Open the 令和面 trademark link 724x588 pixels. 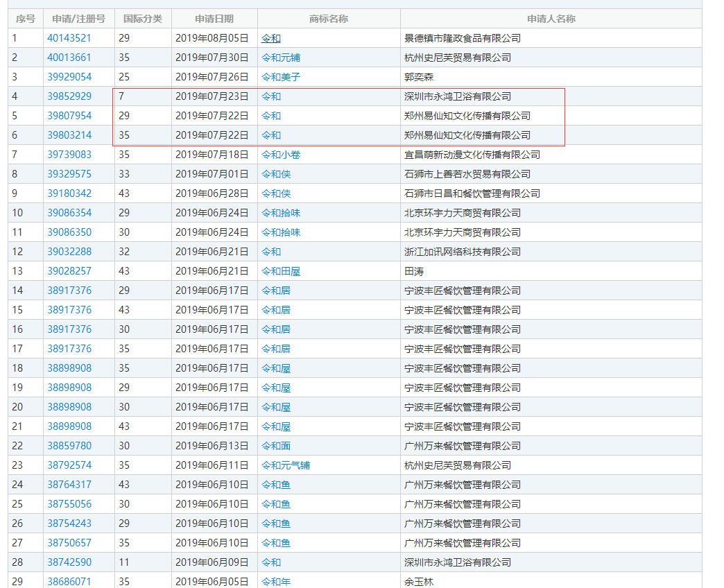pyautogui.click(x=276, y=446)
